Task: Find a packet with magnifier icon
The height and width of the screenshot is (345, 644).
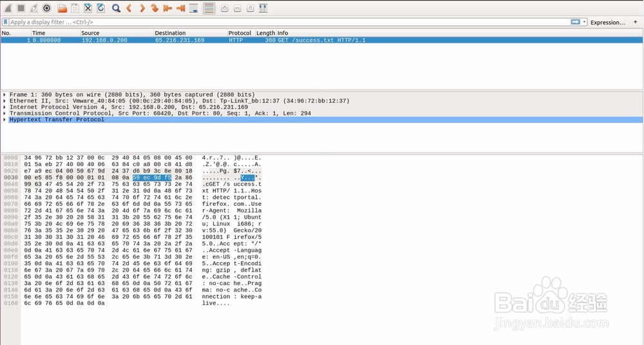Action: click(x=116, y=8)
